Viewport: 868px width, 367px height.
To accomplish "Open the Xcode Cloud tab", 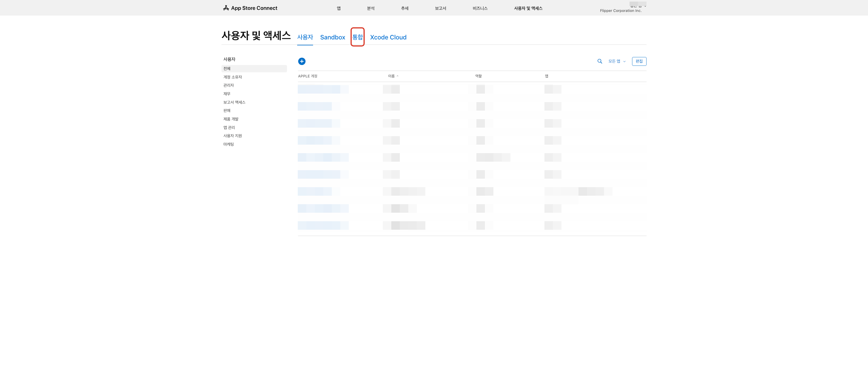I will point(388,37).
